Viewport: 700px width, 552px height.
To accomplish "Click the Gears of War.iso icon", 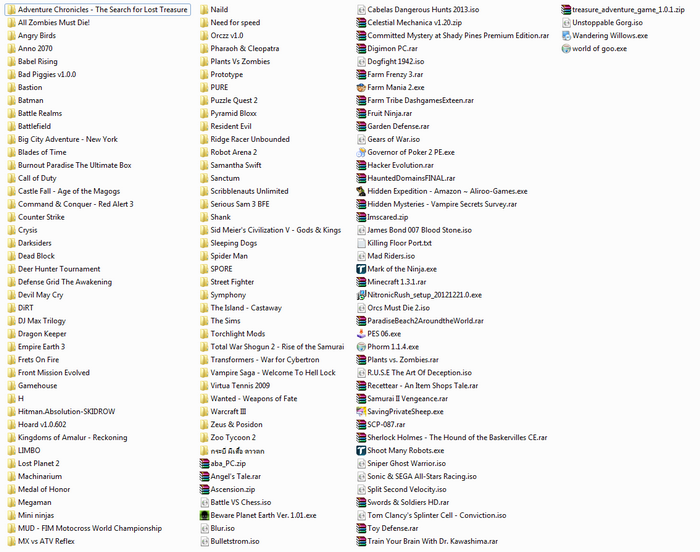I will click(361, 139).
